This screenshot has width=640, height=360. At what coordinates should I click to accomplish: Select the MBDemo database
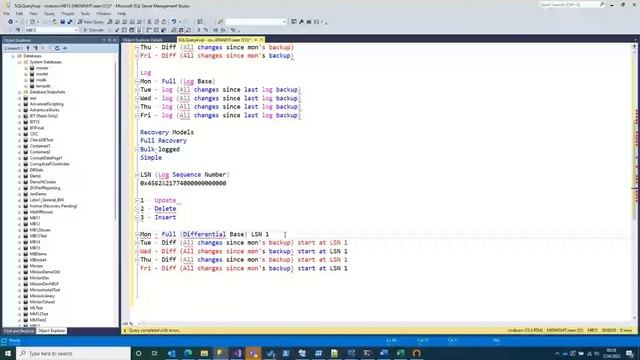point(38,254)
